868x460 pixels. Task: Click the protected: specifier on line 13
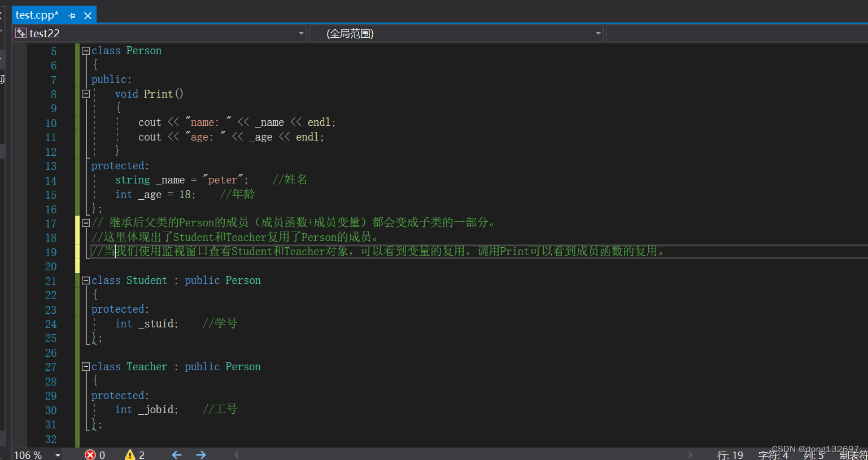pyautogui.click(x=120, y=166)
